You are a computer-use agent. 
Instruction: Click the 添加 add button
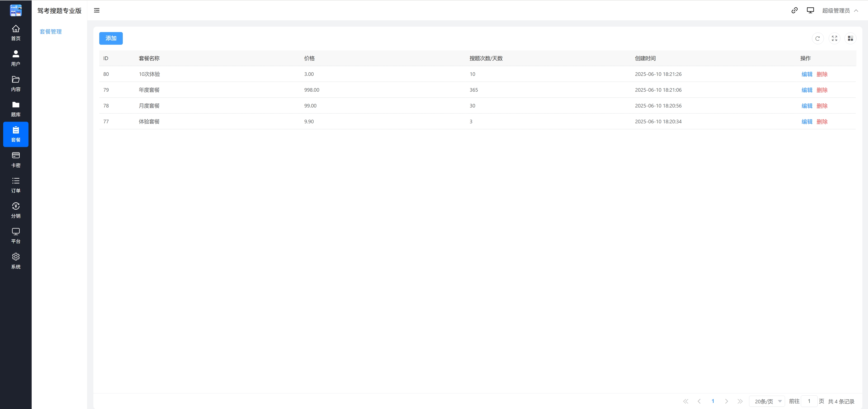[x=111, y=38]
